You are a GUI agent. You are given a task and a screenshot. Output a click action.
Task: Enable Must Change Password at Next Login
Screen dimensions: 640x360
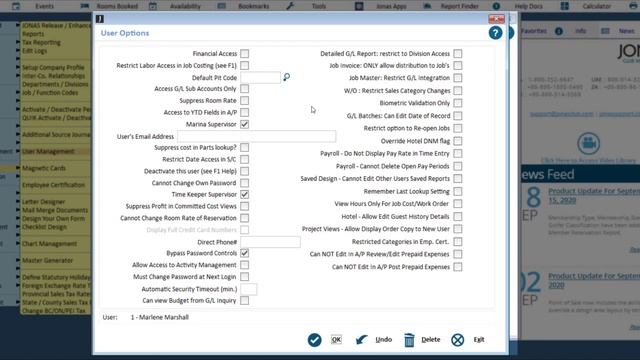pos(244,277)
